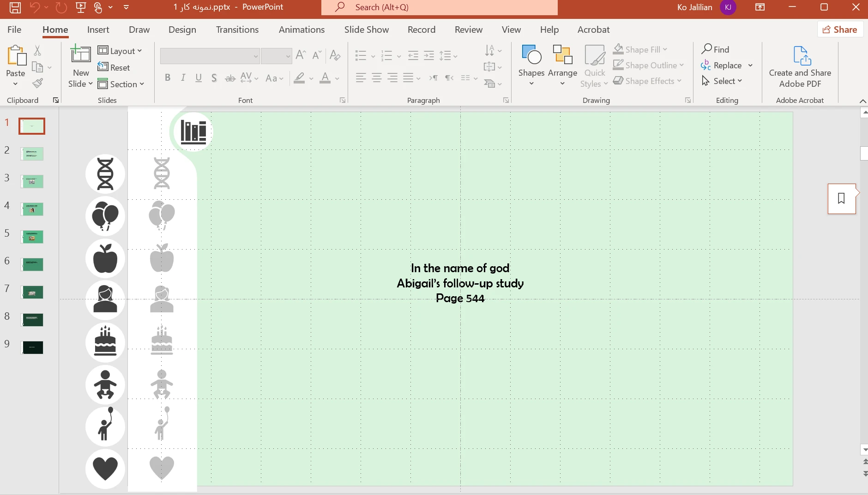Open Ribbon Display Options button

click(x=760, y=7)
